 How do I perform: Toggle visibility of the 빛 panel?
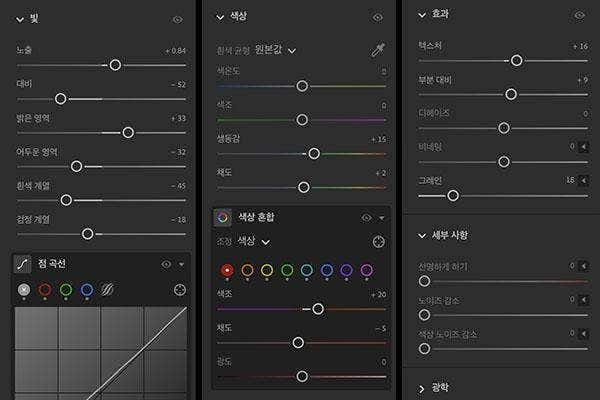(x=178, y=20)
